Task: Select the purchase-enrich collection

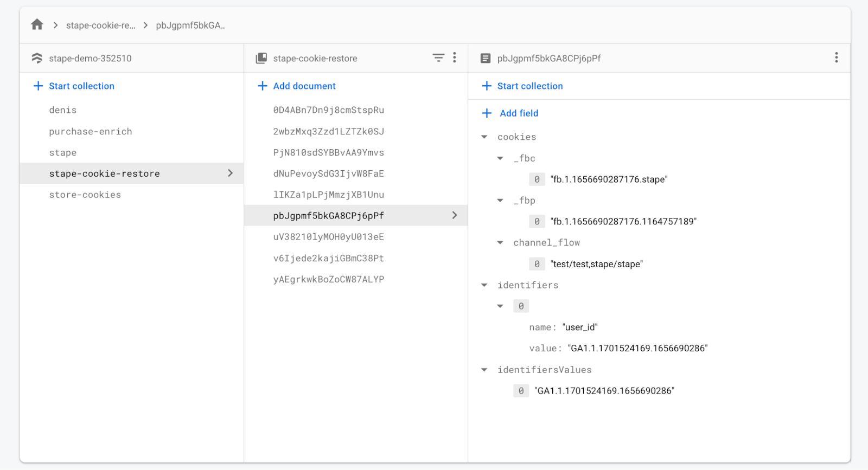Action: (91, 131)
